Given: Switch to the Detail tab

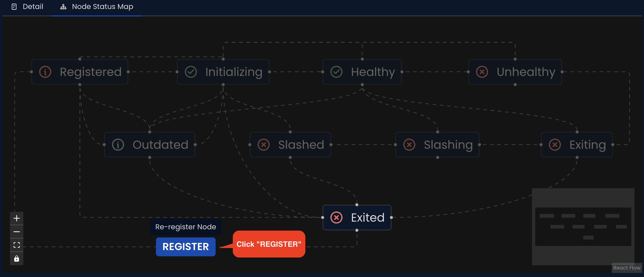Looking at the screenshot, I should coord(27,6).
